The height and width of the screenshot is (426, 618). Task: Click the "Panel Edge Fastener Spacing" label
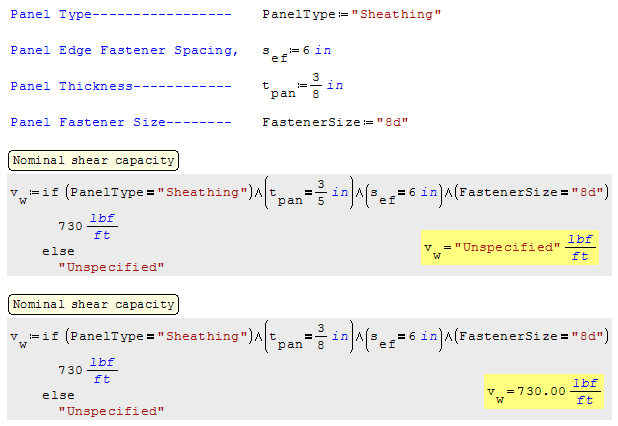(124, 50)
